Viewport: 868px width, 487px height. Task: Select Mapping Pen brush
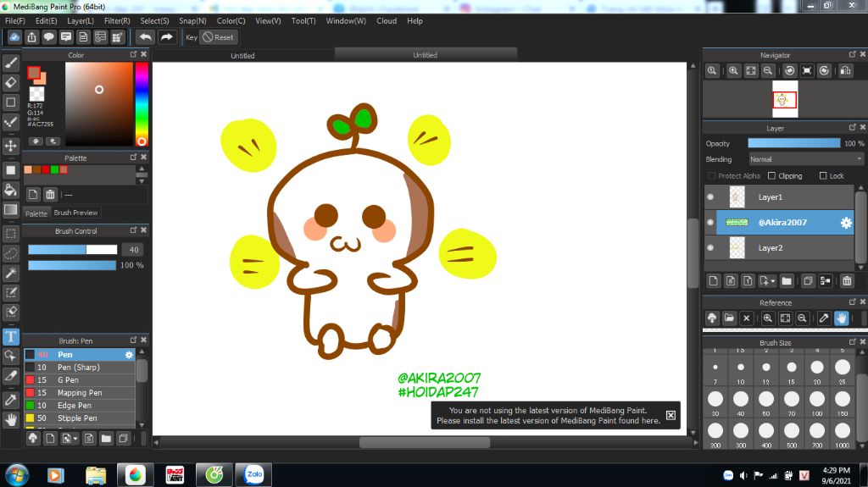79,393
